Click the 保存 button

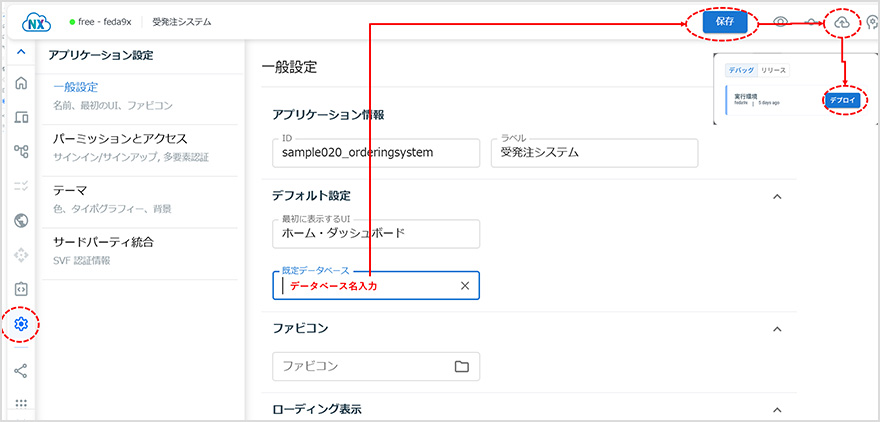[725, 23]
